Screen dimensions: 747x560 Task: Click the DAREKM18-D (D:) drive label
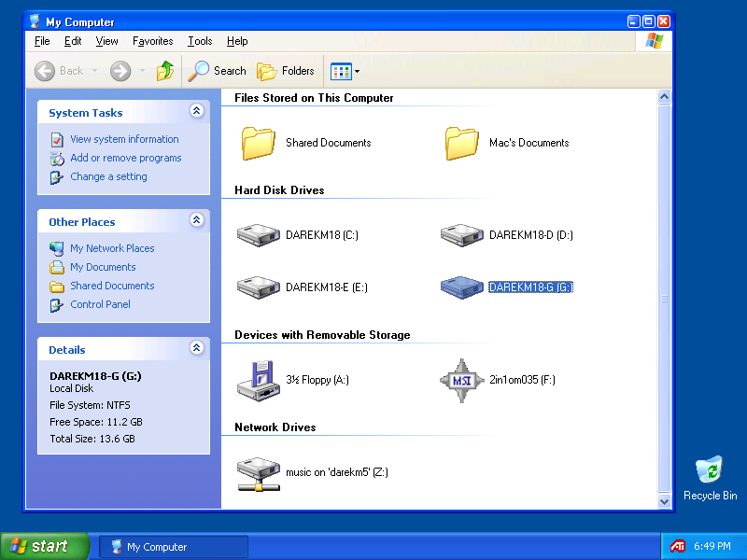[531, 235]
